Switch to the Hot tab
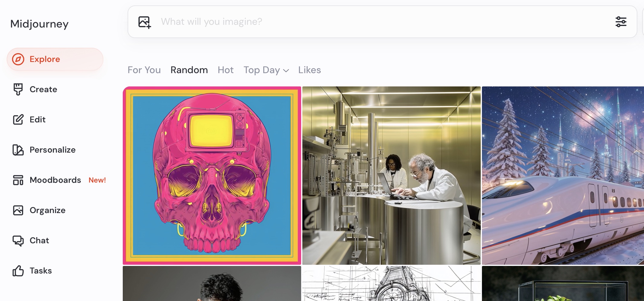The width and height of the screenshot is (644, 301). click(x=226, y=70)
